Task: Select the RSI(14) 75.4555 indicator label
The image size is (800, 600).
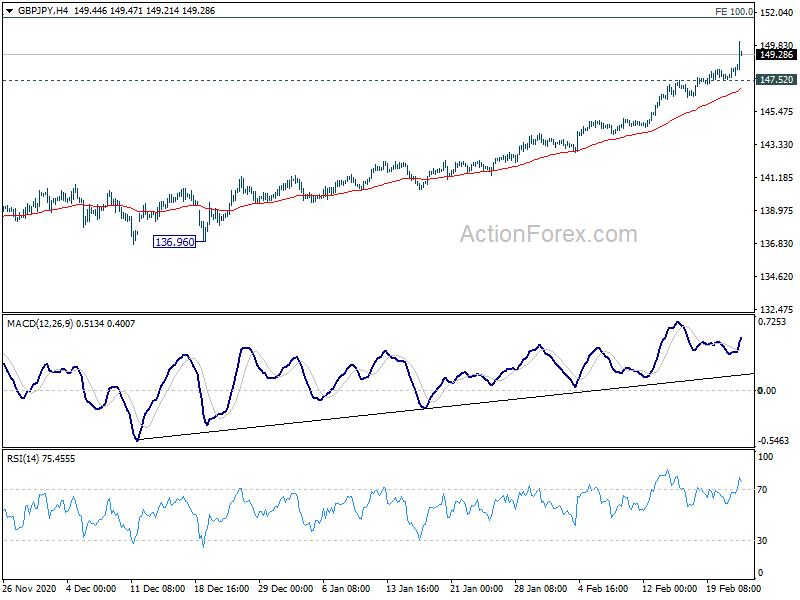Action: pos(41,459)
